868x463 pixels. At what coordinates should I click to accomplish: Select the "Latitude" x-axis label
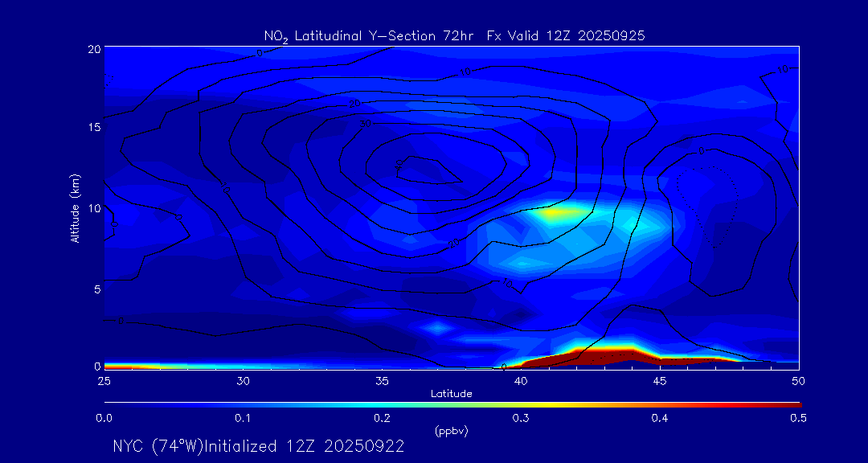pos(451,394)
